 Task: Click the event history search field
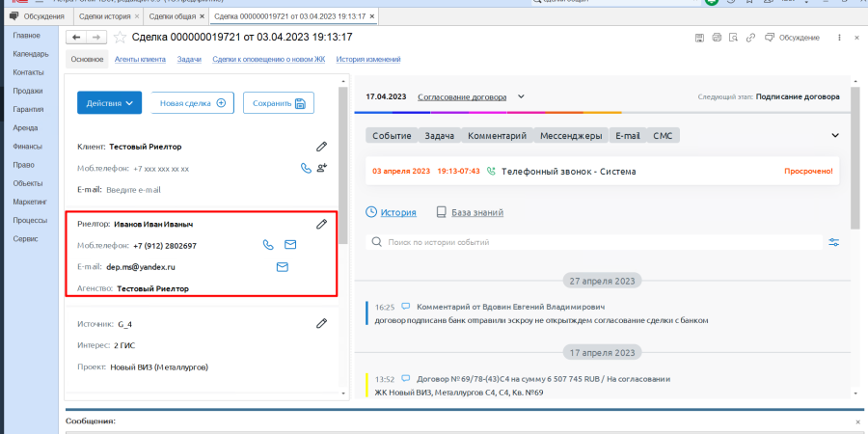tap(598, 243)
